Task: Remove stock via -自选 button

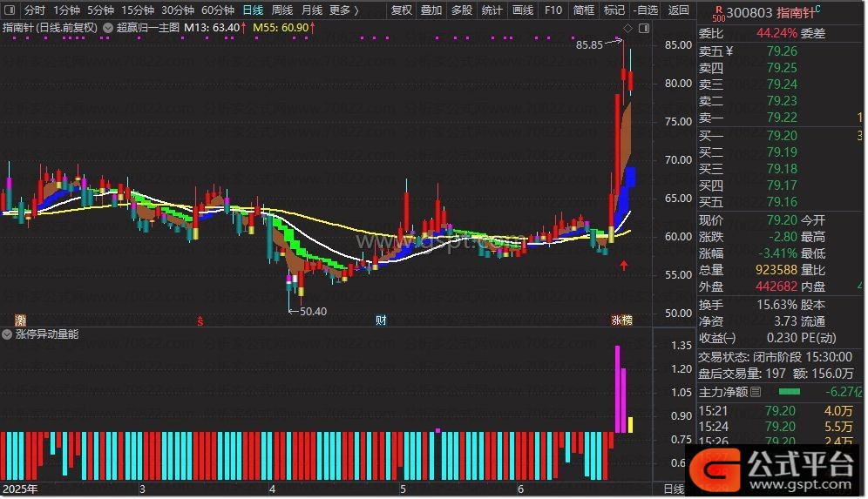Action: [646, 10]
